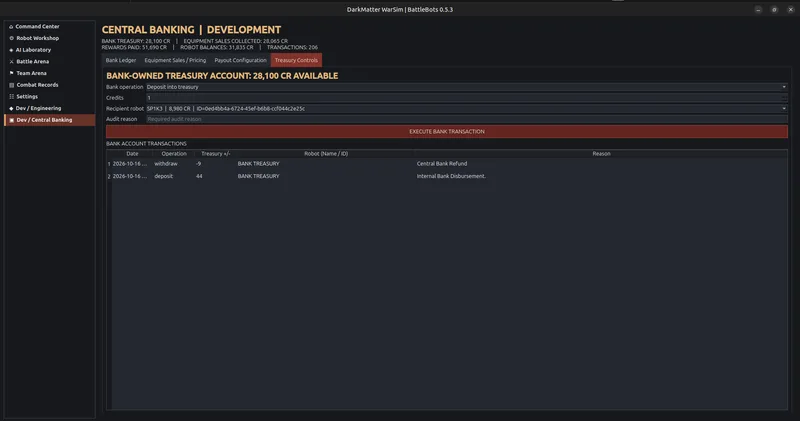Click Execute Bank Transaction button
Screen dimensions: 800x421
[x=446, y=132]
